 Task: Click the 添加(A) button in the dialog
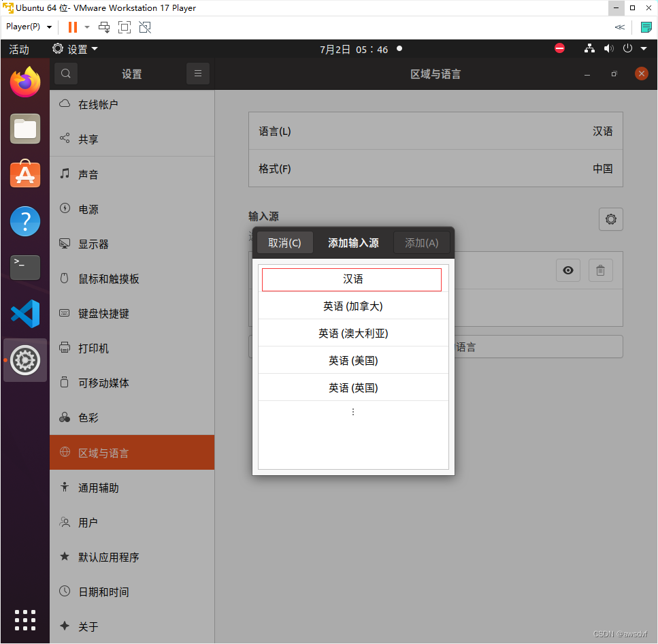coord(421,242)
